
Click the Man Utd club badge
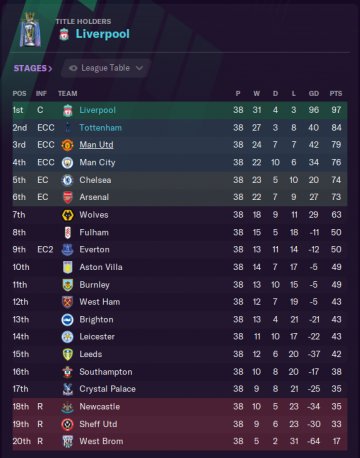67,145
